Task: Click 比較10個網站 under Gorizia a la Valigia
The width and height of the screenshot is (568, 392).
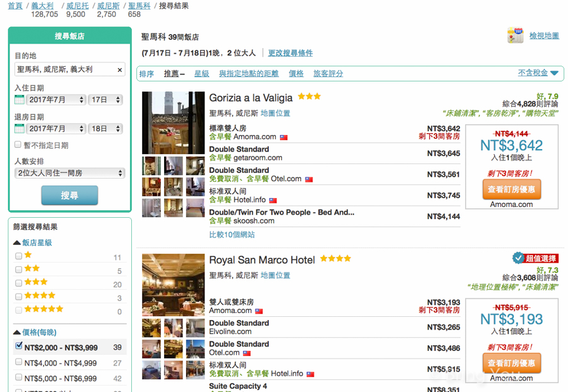Action: 232,235
